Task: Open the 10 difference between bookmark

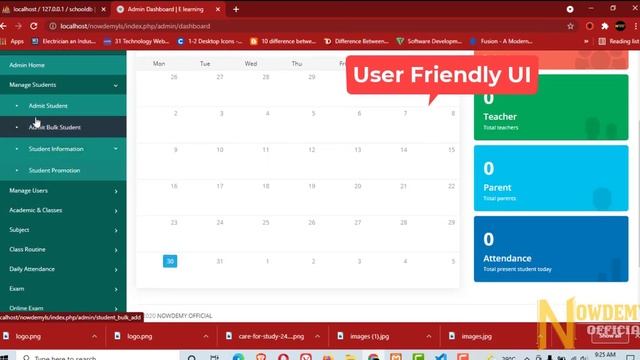Action: pyautogui.click(x=283, y=41)
